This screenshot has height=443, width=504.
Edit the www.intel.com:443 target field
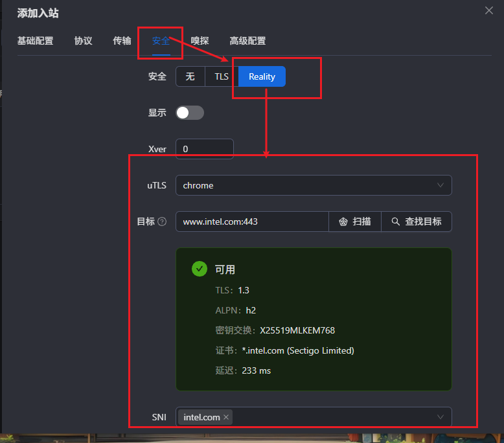(x=252, y=221)
